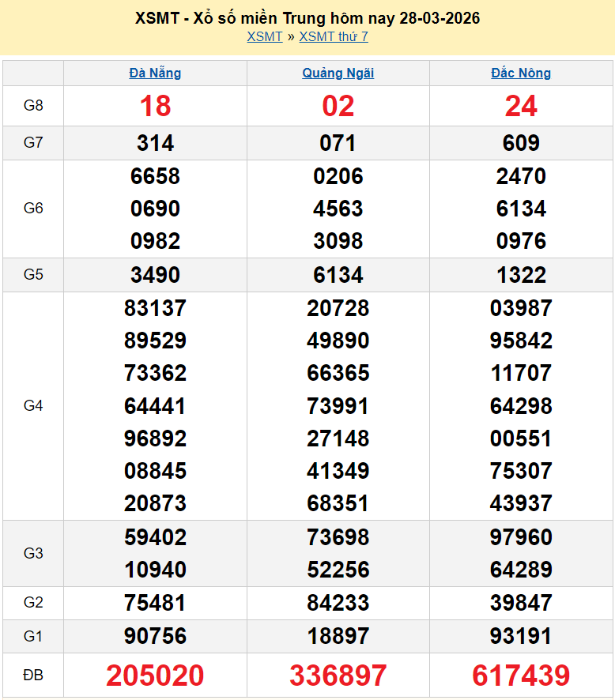Open the Đắc Nông column header link
Screen dimensions: 615x700
(521, 73)
